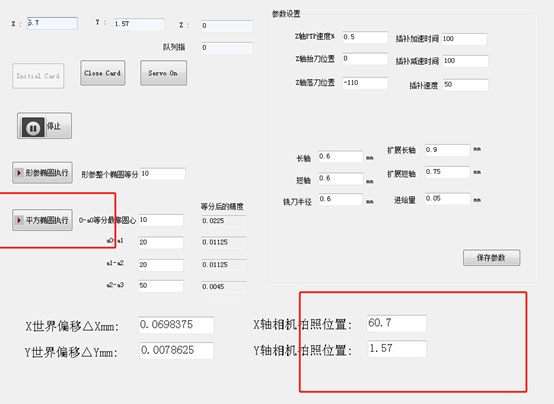This screenshot has height=404, width=554.
Task: Focus the Z coordinate input field
Action: tap(227, 26)
